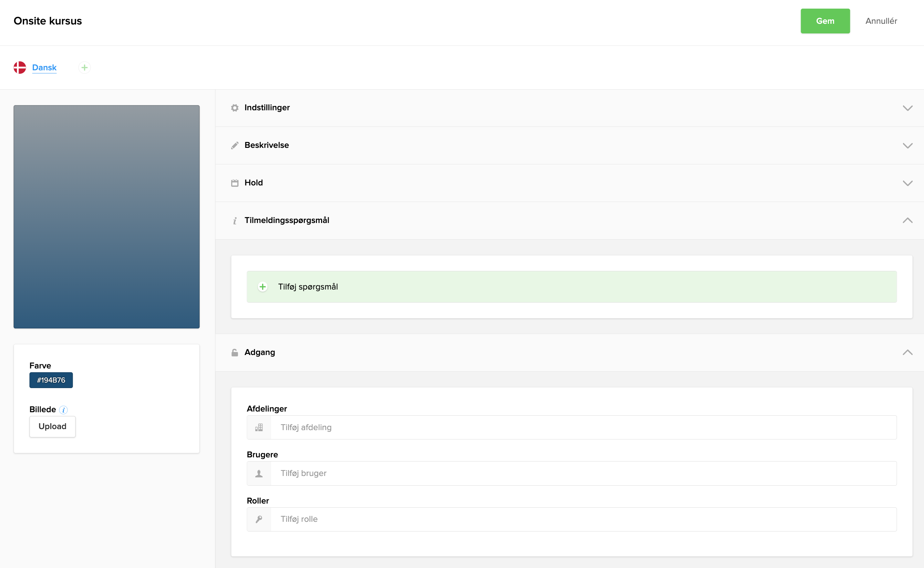Image resolution: width=924 pixels, height=568 pixels.
Task: Click the green plus to add a language
Action: 84,68
